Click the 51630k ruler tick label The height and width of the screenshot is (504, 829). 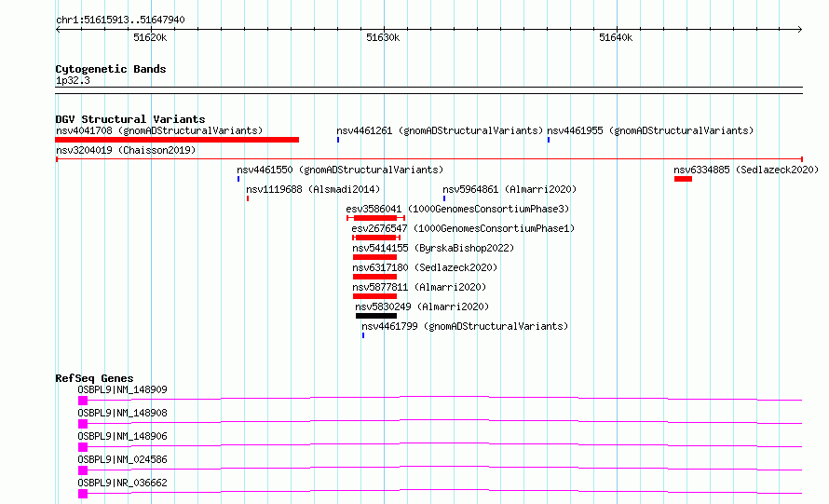(383, 37)
